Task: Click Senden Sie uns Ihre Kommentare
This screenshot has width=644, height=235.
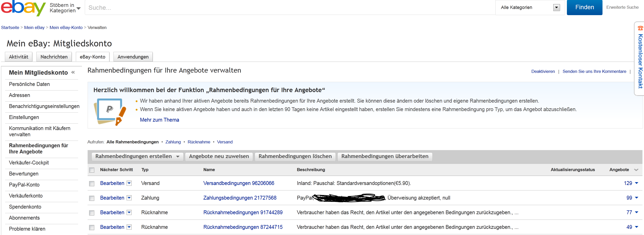Action: (594, 71)
